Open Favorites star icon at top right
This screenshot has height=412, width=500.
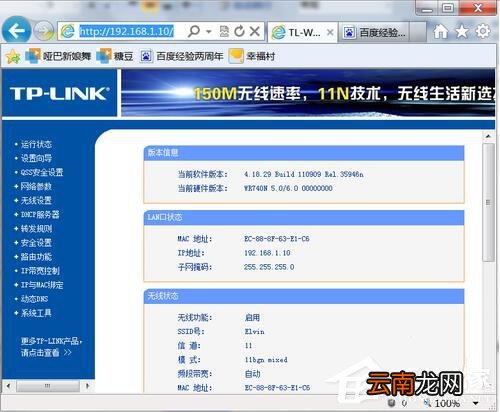[462, 32]
